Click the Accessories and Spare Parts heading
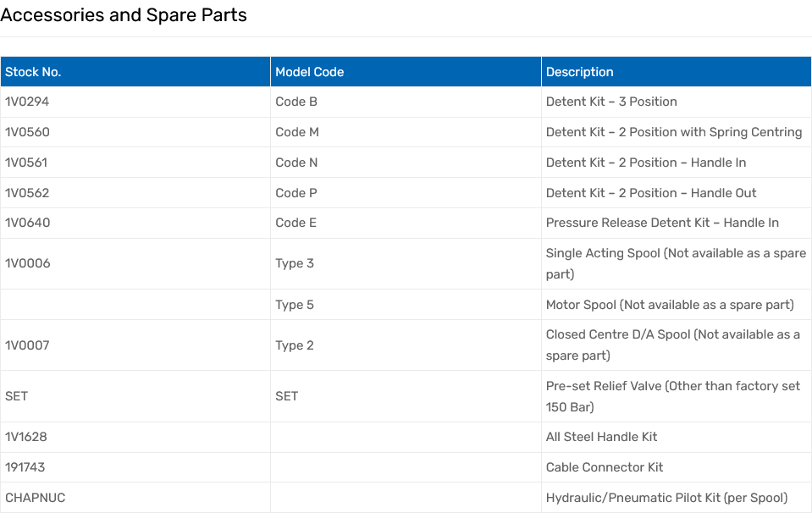The height and width of the screenshot is (513, 812). [x=124, y=15]
